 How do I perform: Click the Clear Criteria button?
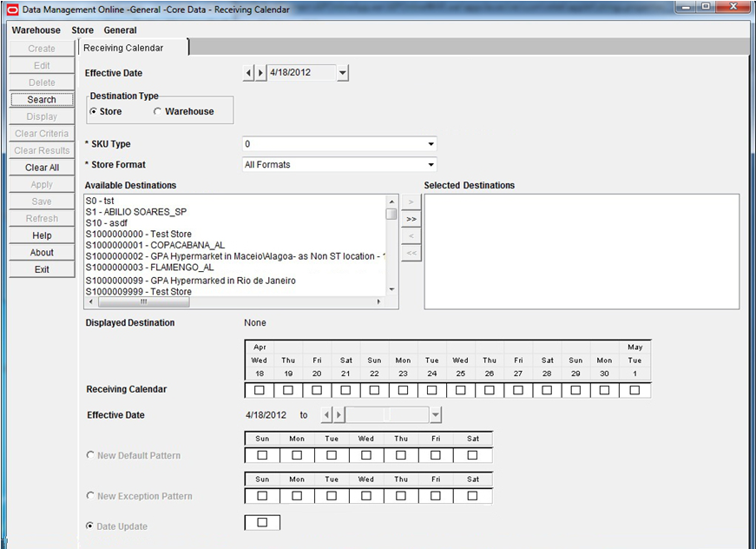pos(42,133)
